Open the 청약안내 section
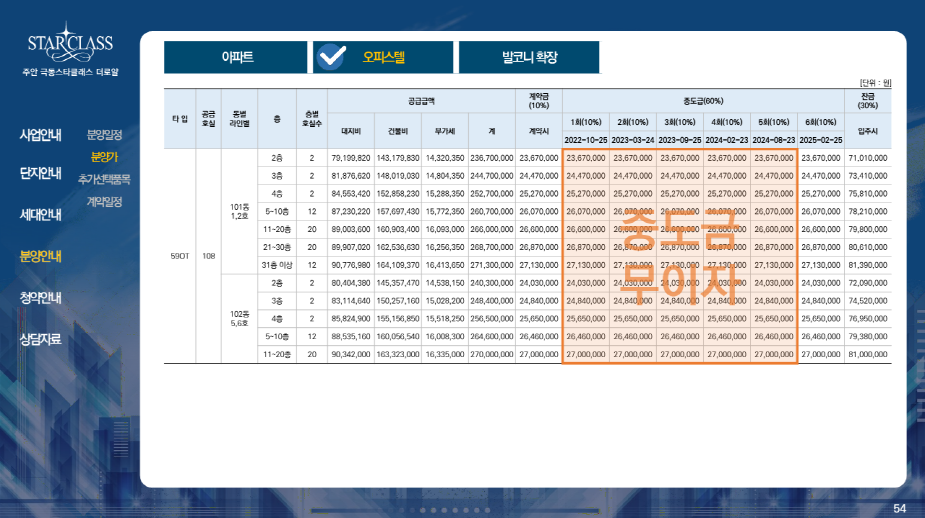The height and width of the screenshot is (518, 925). pyautogui.click(x=40, y=297)
